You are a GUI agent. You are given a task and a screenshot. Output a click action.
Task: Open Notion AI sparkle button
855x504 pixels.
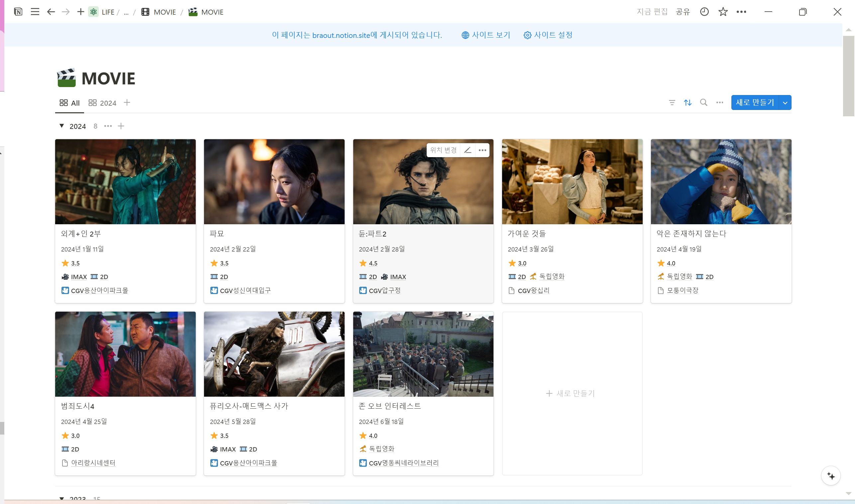tap(830, 476)
